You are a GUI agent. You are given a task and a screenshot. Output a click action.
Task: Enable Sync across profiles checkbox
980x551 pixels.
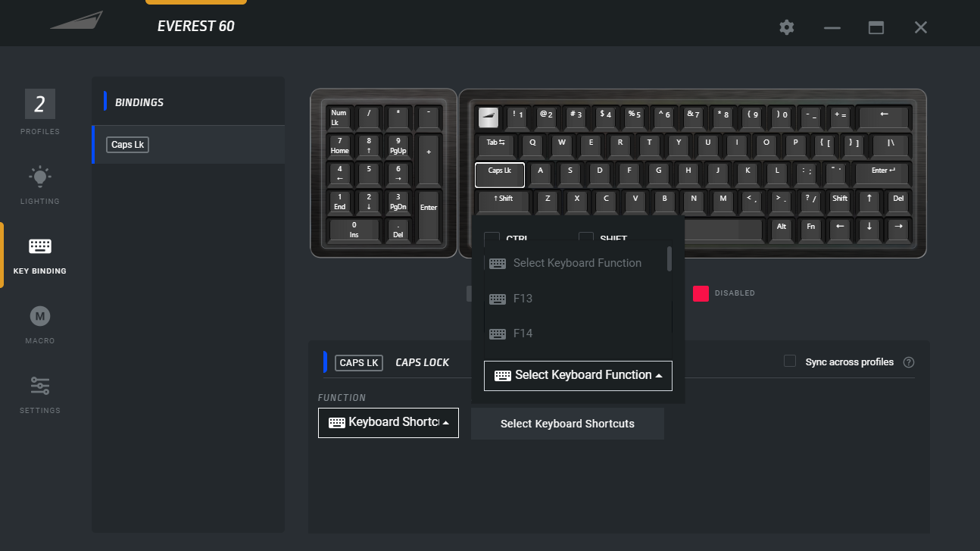coord(790,362)
